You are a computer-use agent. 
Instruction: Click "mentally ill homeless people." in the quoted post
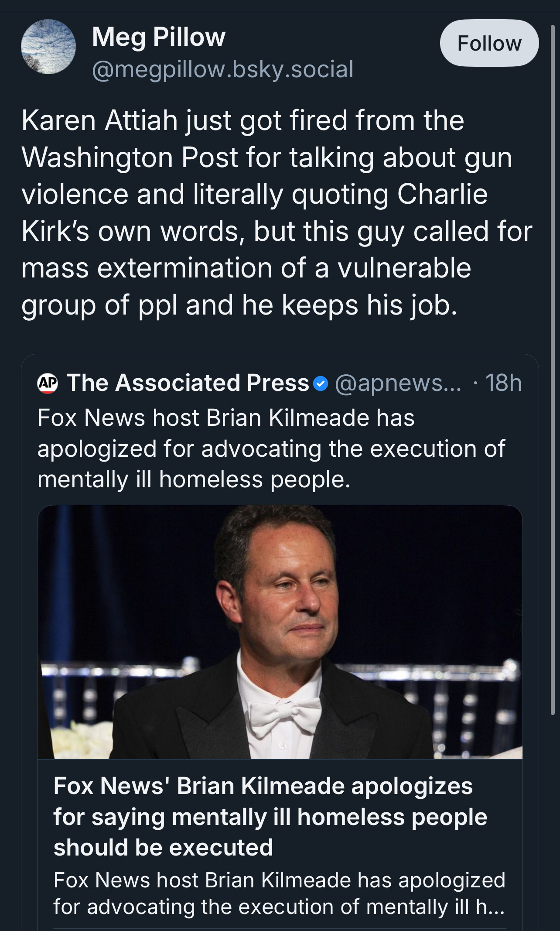(x=194, y=479)
